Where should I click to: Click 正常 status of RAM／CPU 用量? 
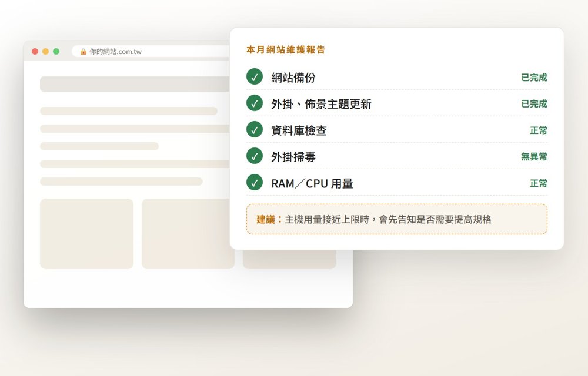pos(539,183)
